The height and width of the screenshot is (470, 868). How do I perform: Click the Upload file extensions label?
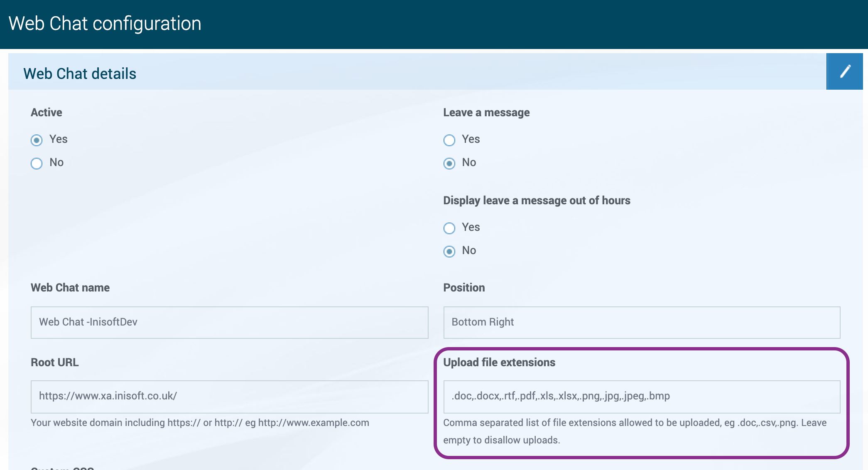tap(499, 362)
